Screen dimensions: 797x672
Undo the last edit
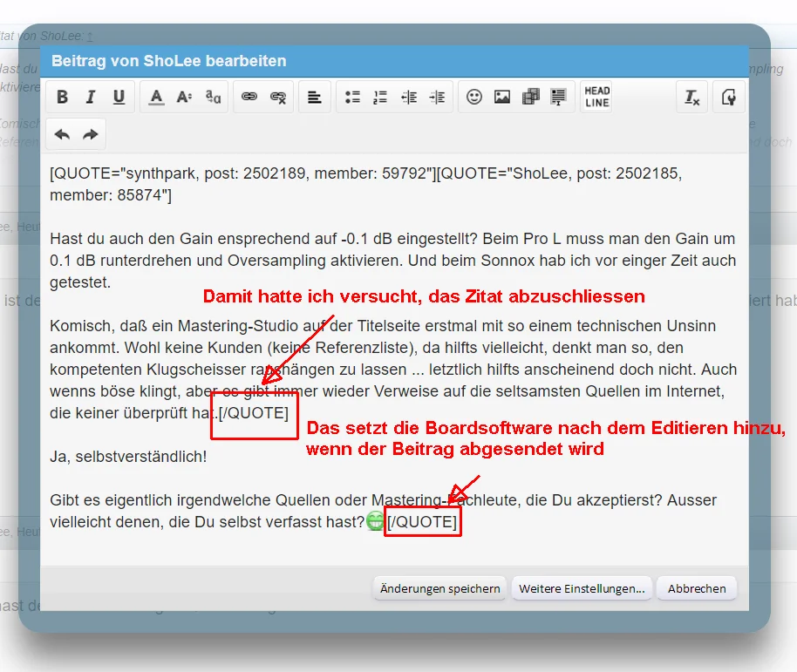[x=62, y=134]
